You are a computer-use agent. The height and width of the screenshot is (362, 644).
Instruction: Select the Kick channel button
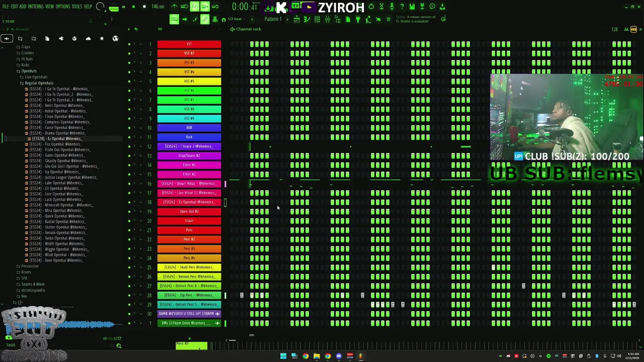(189, 137)
